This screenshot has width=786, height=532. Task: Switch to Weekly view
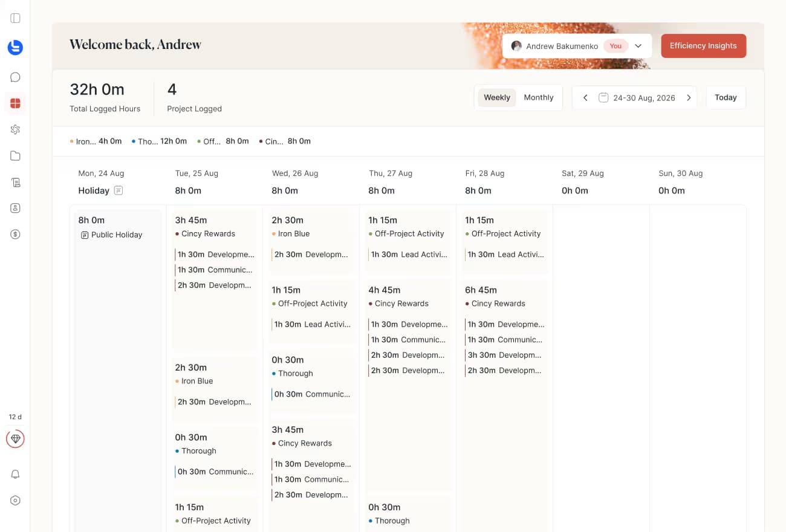tap(497, 97)
